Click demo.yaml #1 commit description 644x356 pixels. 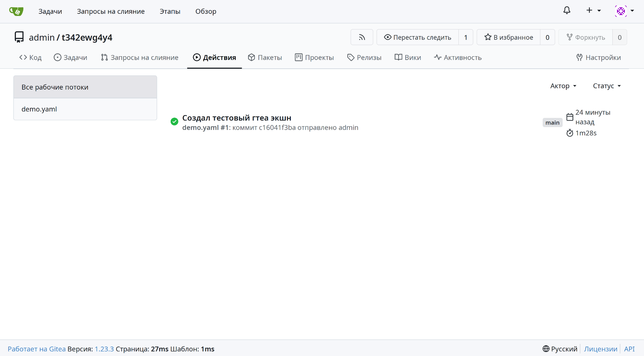tap(270, 128)
